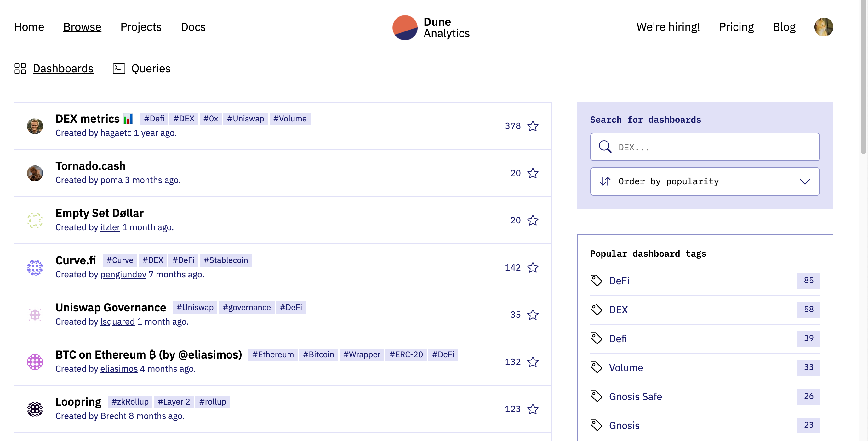This screenshot has width=868, height=441.
Task: Open the Projects menu item
Action: pos(141,27)
